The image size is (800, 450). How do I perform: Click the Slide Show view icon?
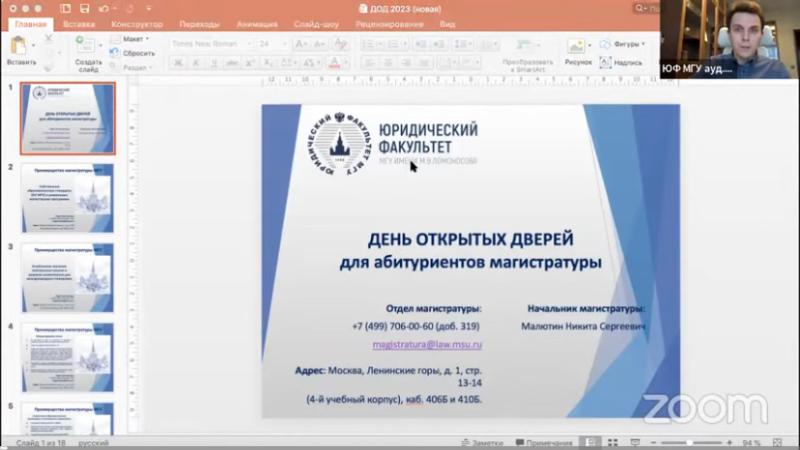[635, 442]
